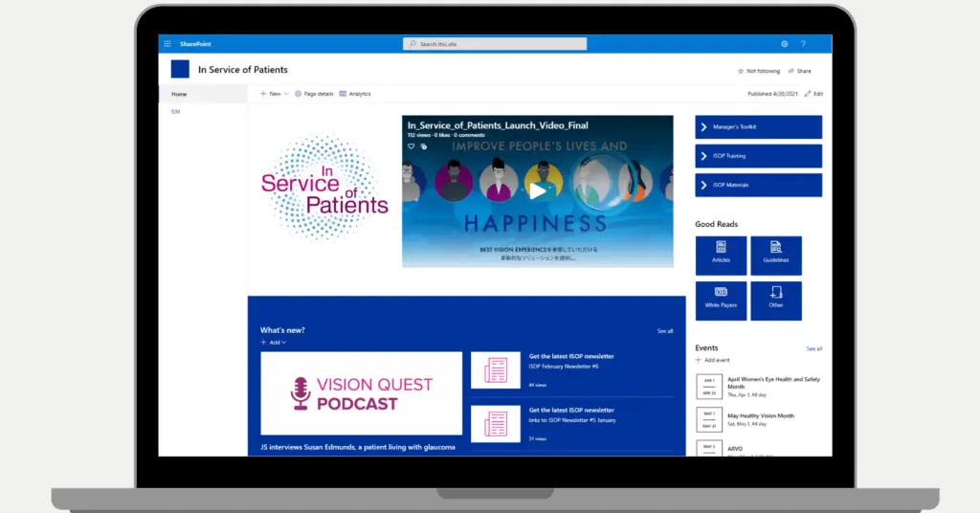Click See all in What's new section
980x513 pixels.
point(665,331)
